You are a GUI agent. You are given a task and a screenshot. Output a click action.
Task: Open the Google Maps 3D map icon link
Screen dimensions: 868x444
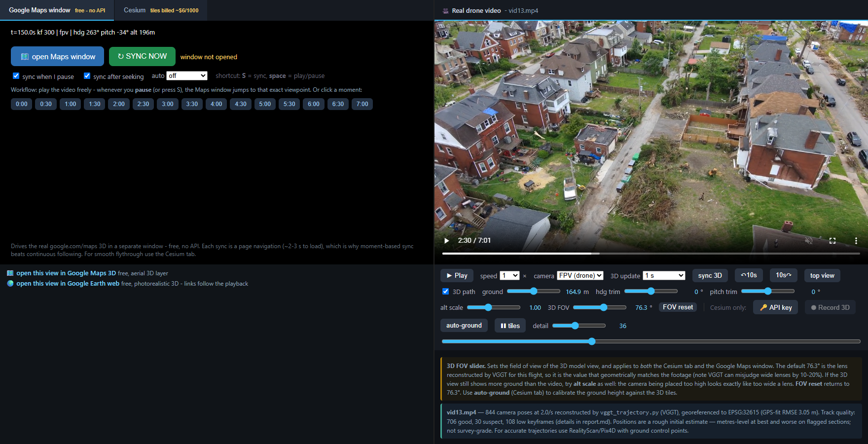[10, 273]
